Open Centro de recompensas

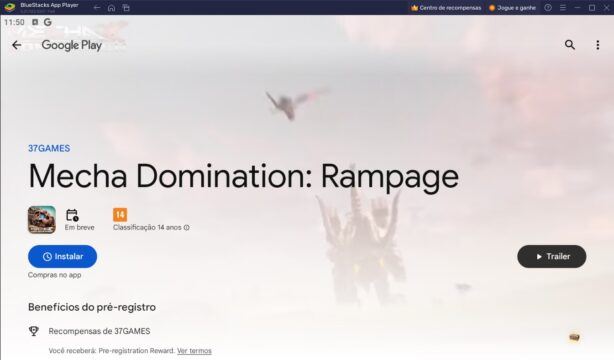coord(446,7)
